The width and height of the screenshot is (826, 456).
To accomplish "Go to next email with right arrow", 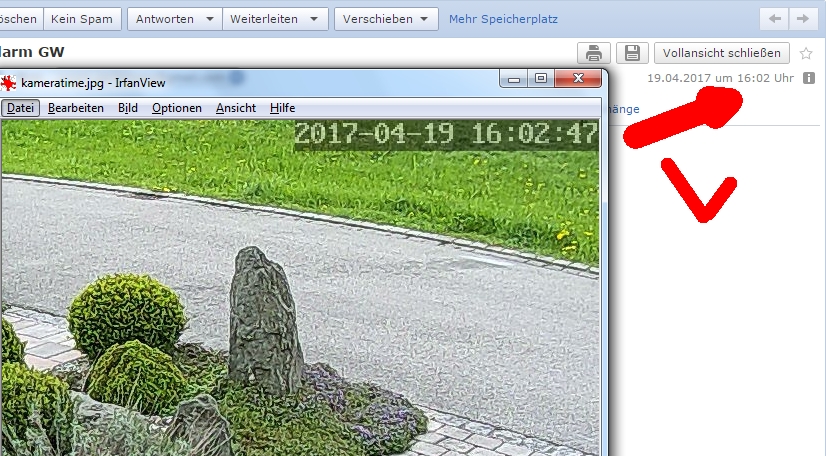I will (800, 19).
